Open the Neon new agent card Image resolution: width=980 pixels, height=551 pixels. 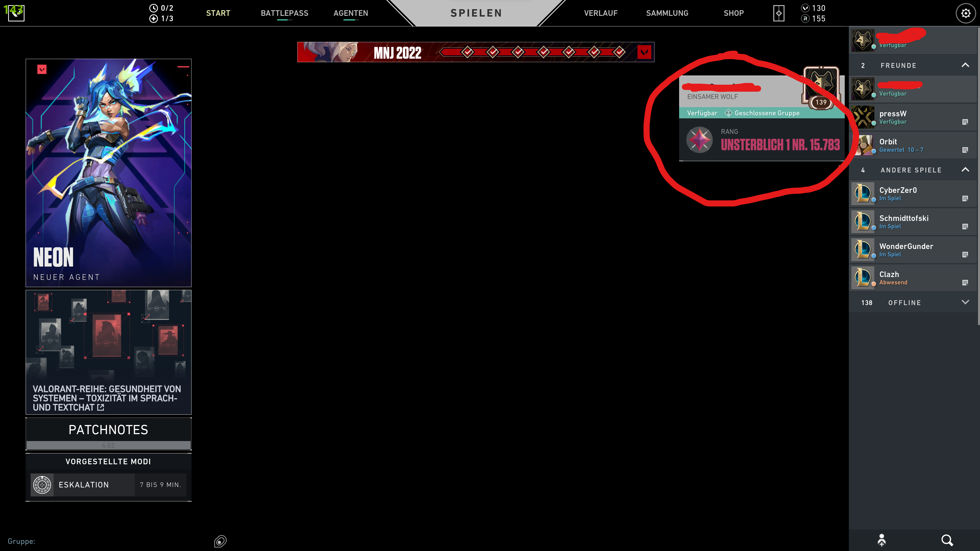click(108, 173)
